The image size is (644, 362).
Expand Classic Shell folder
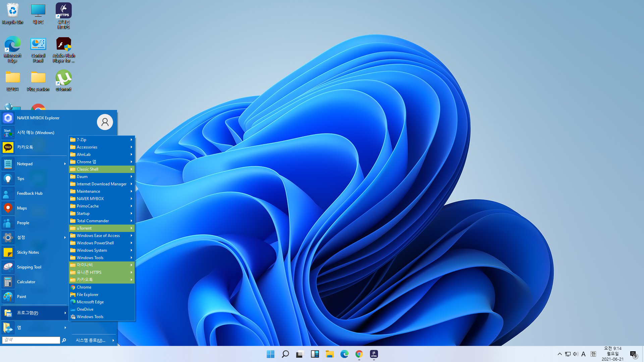[x=102, y=169]
